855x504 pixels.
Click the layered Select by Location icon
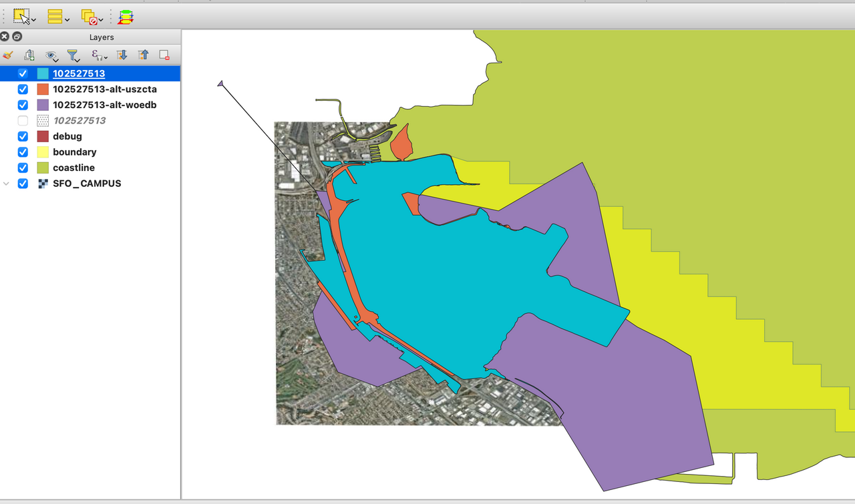pyautogui.click(x=126, y=16)
